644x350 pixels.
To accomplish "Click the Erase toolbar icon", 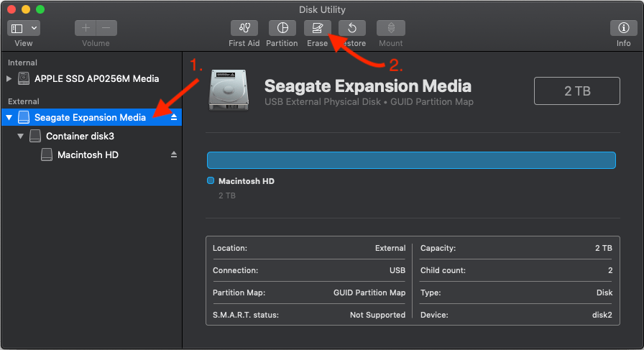I will [x=318, y=28].
